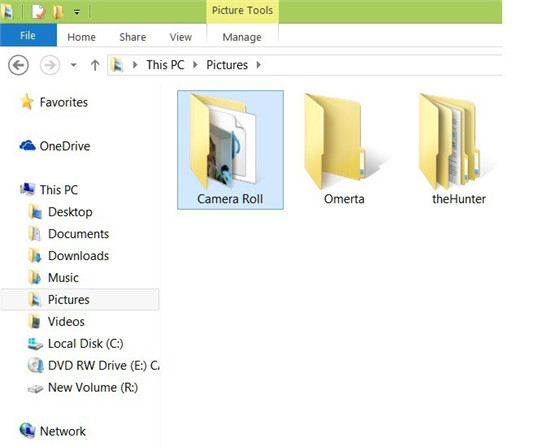
Task: Go up one folder level
Action: coord(95,65)
